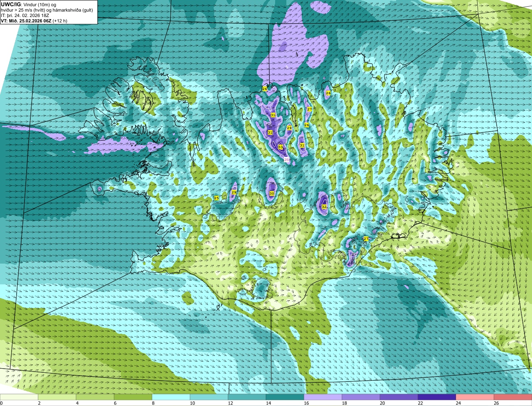The height and width of the screenshot is (406, 532).
Task: Select the lavender 16–18 m/s legend swatch
Action: [x=323, y=397]
